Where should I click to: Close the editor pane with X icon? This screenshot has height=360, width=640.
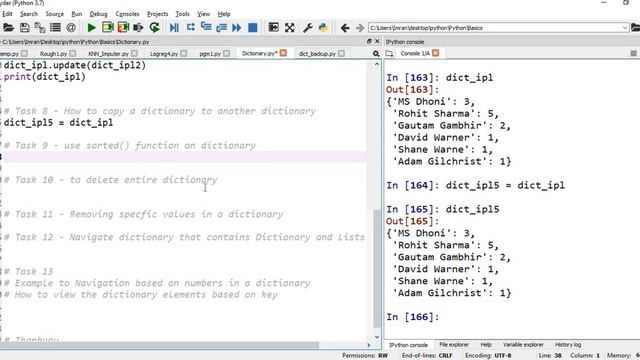(377, 41)
